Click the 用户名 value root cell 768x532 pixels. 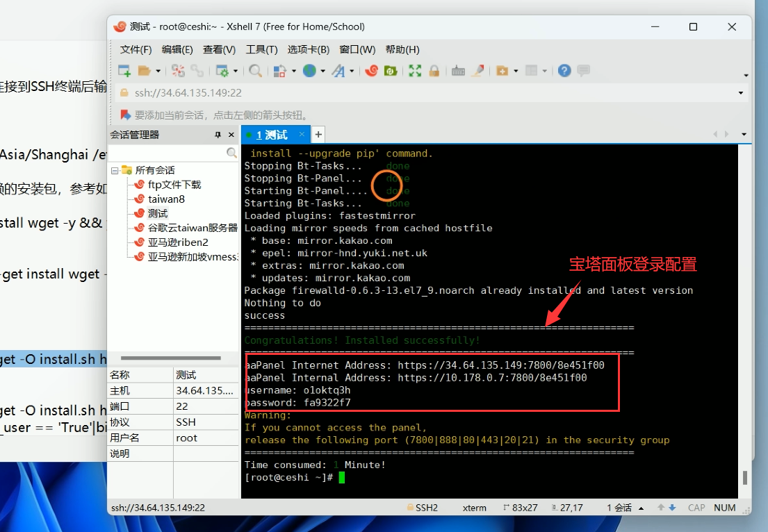tap(206, 438)
